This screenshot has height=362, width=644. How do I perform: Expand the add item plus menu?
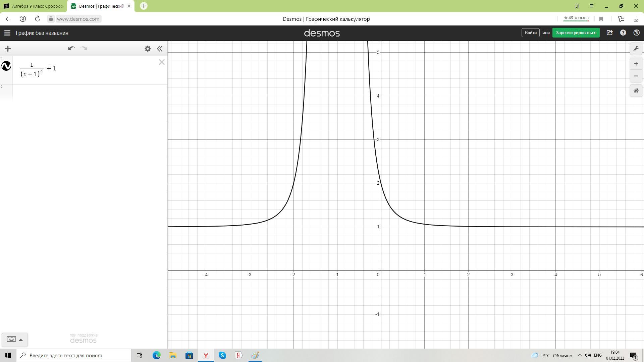pos(8,49)
